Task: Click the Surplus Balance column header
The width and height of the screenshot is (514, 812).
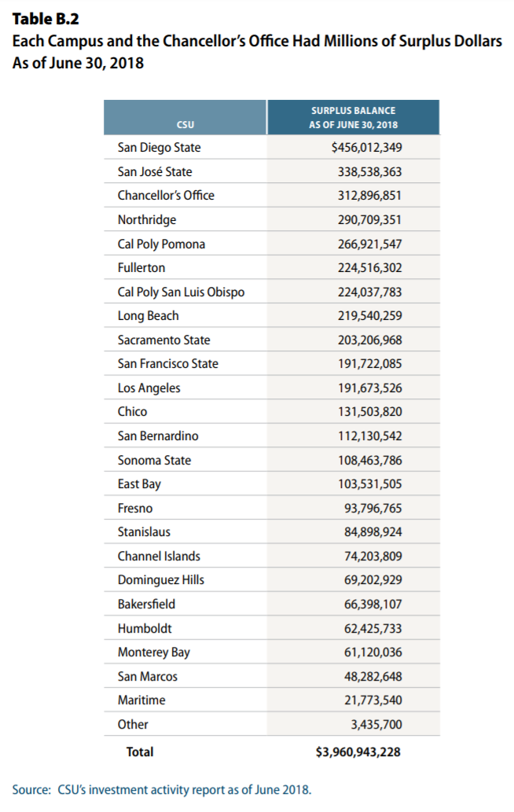Action: tap(353, 117)
